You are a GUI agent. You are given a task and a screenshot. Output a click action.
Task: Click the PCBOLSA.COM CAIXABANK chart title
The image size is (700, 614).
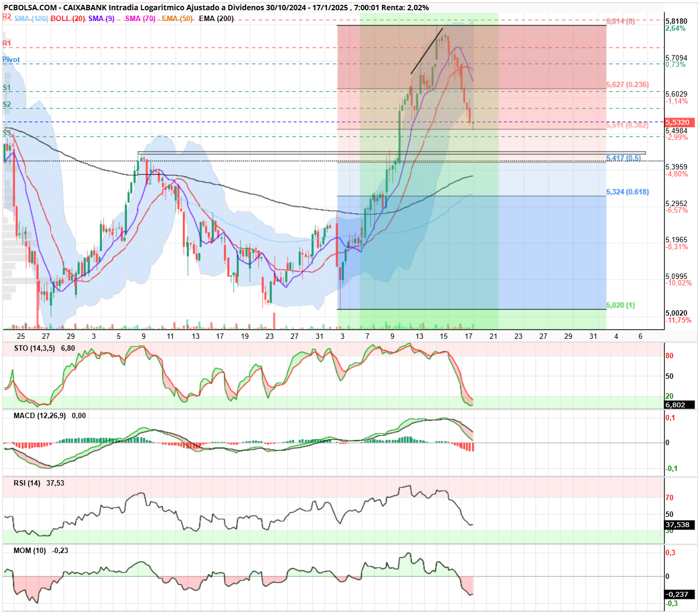tap(216, 8)
